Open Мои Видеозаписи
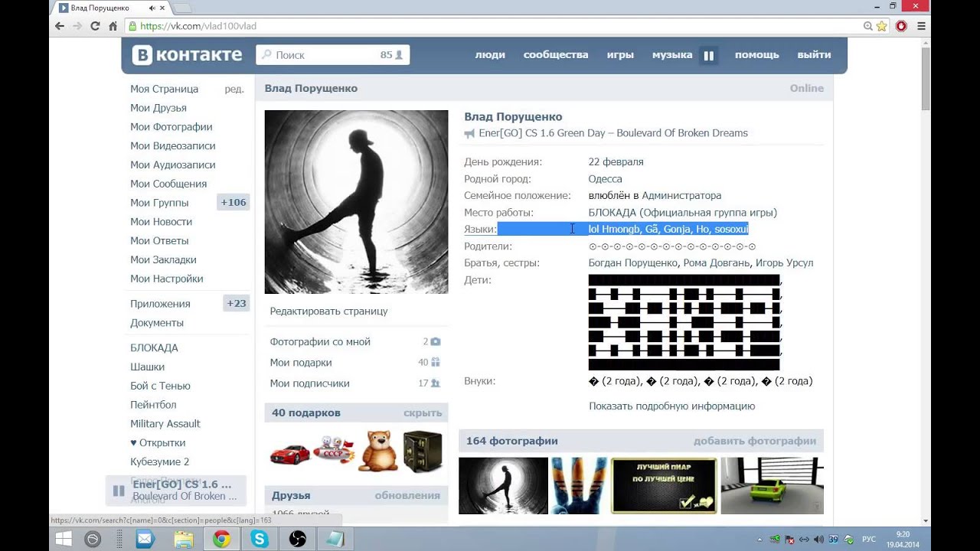Image resolution: width=980 pixels, height=551 pixels. 173,146
